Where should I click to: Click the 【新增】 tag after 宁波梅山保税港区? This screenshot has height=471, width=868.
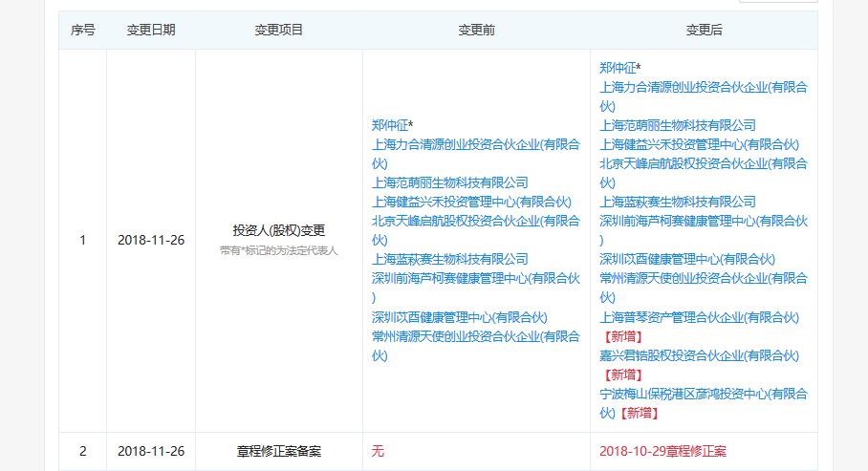click(640, 413)
